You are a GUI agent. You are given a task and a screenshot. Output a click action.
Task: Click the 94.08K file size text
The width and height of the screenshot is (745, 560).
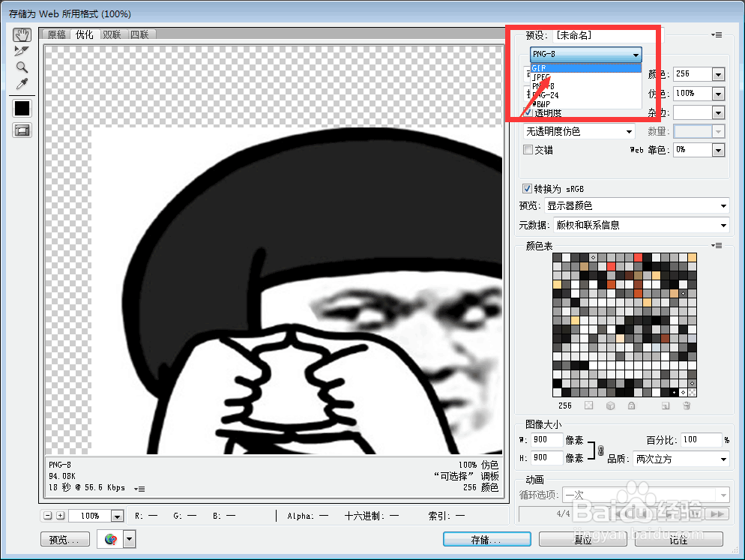coord(62,476)
